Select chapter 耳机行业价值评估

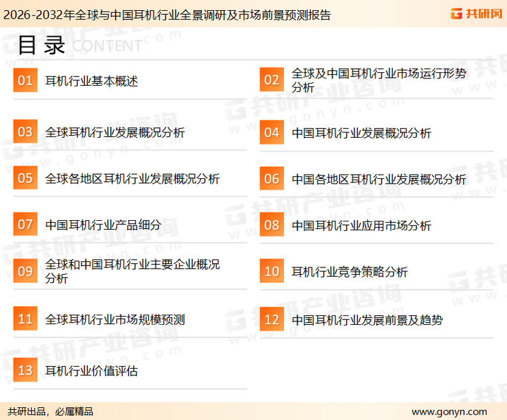pyautogui.click(x=91, y=371)
